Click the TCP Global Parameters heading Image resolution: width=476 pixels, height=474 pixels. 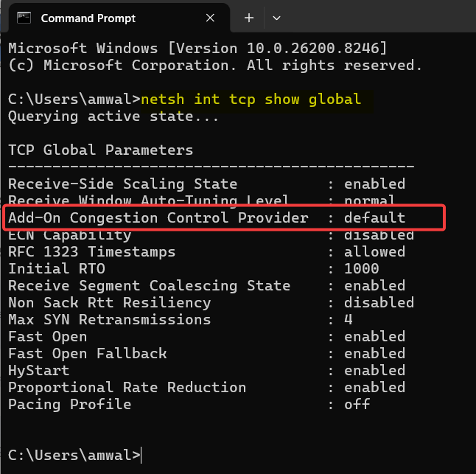100,150
